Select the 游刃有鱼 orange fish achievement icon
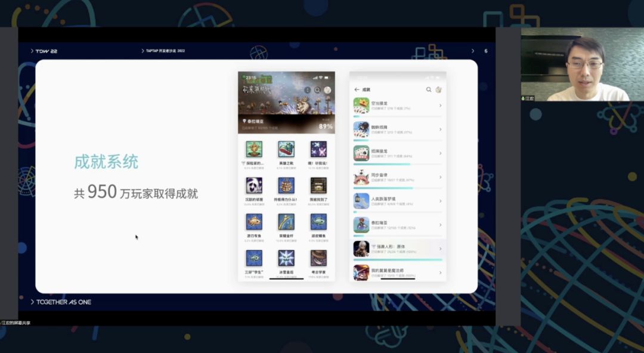The image size is (644, 353). pyautogui.click(x=254, y=222)
